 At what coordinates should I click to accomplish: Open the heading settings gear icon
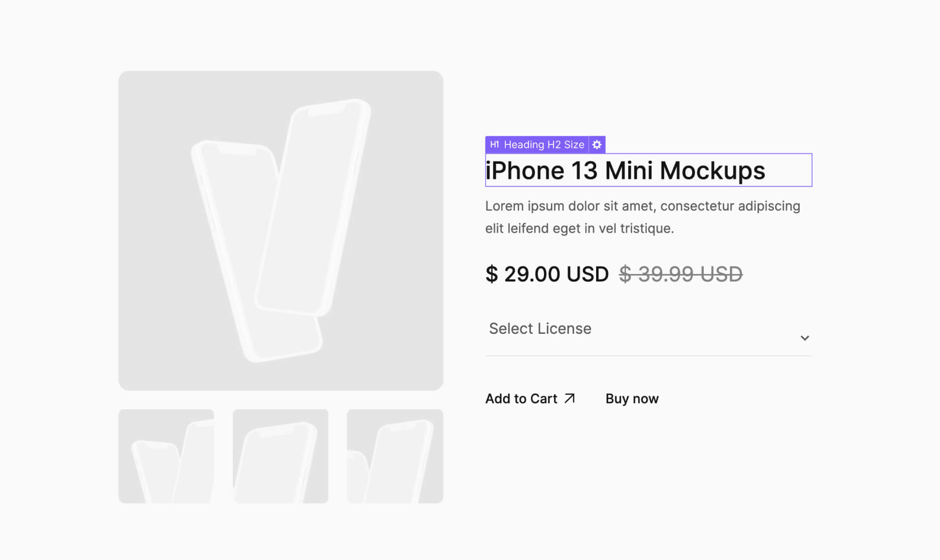pos(596,145)
